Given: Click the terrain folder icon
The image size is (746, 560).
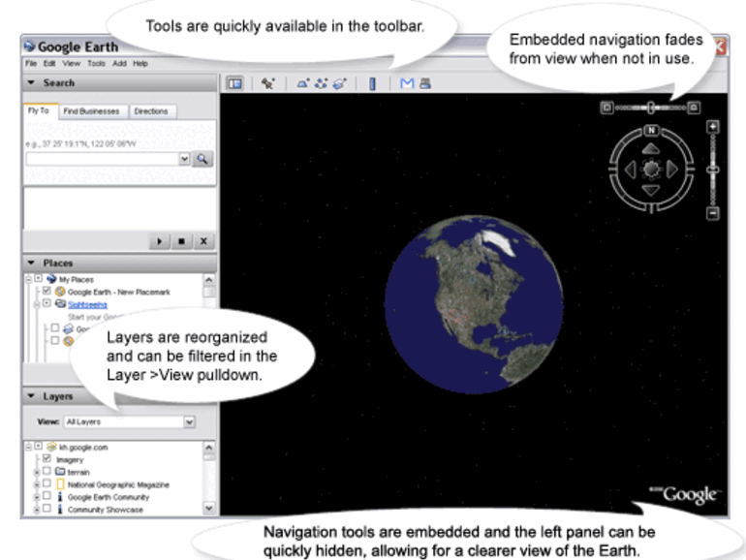Looking at the screenshot, I should [60, 472].
